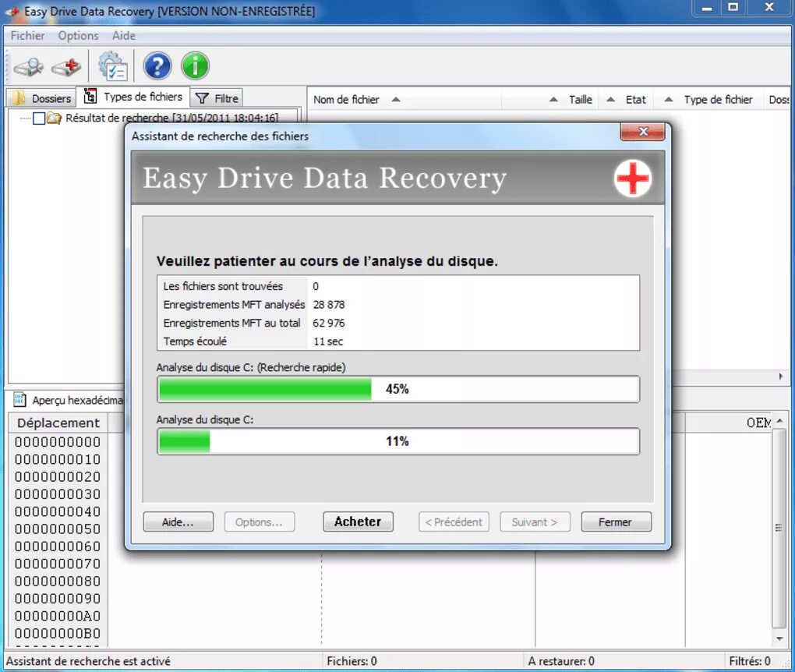
Task: Click the 'A restaurer: 0' status entry
Action: coord(561,661)
